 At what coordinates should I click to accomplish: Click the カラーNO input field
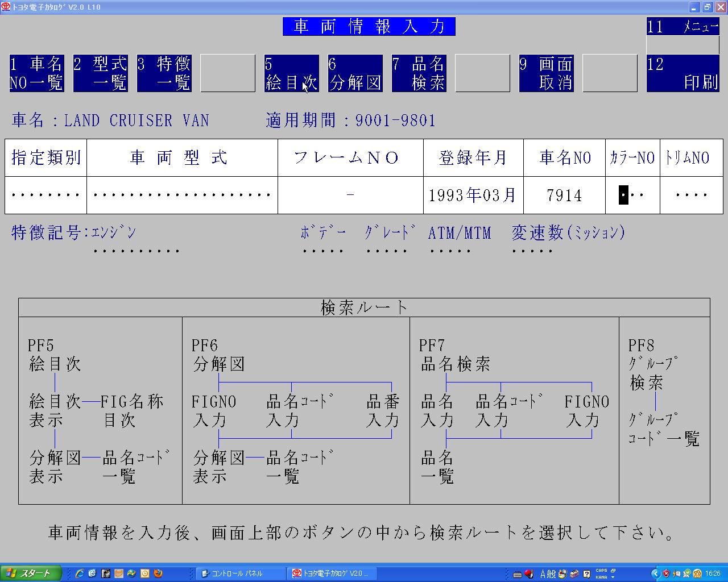click(x=632, y=195)
